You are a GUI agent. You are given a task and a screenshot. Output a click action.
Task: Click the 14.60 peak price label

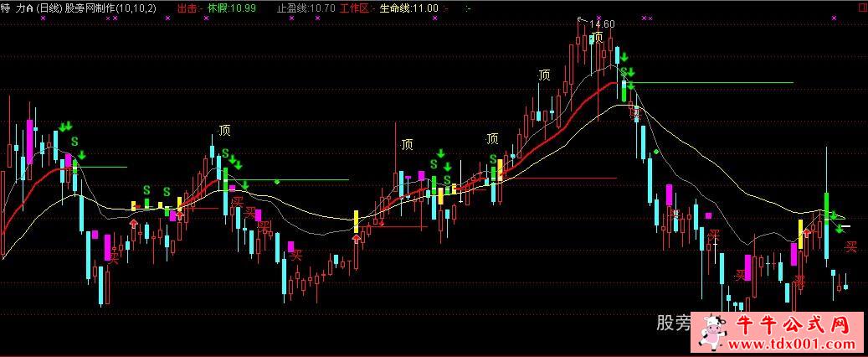602,24
